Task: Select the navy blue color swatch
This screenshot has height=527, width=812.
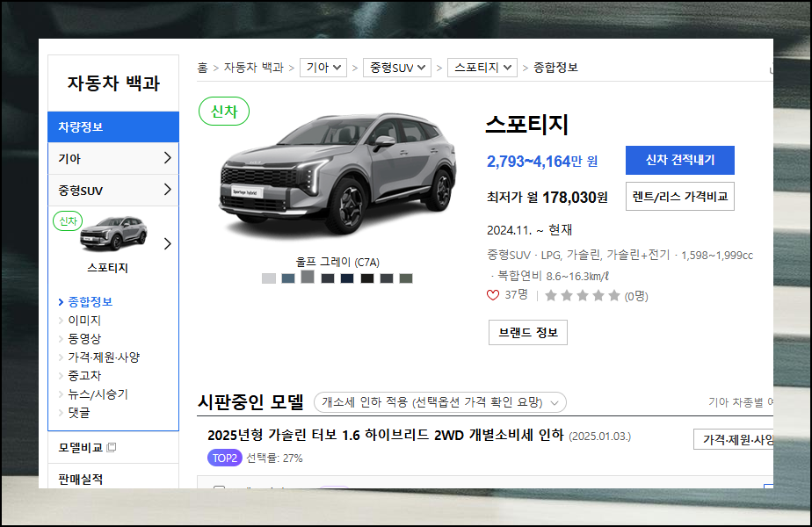Action: [347, 278]
